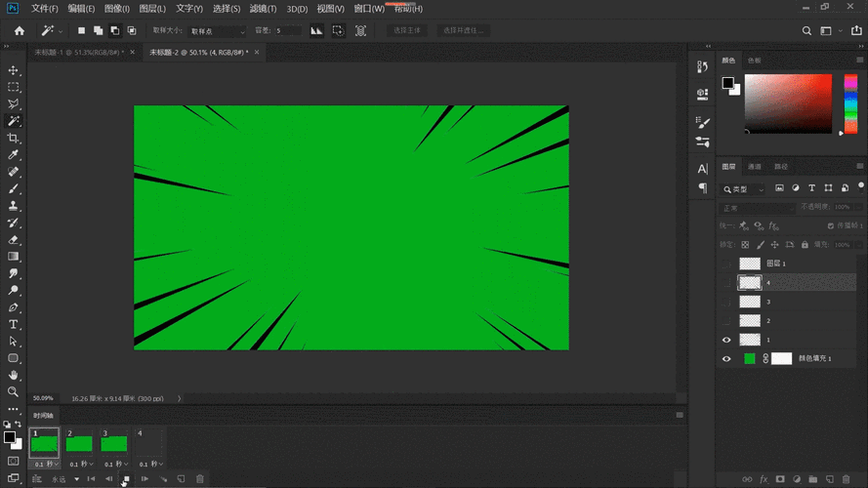This screenshot has height=488, width=868.
Task: Select the Eraser tool
Action: coord(14,239)
